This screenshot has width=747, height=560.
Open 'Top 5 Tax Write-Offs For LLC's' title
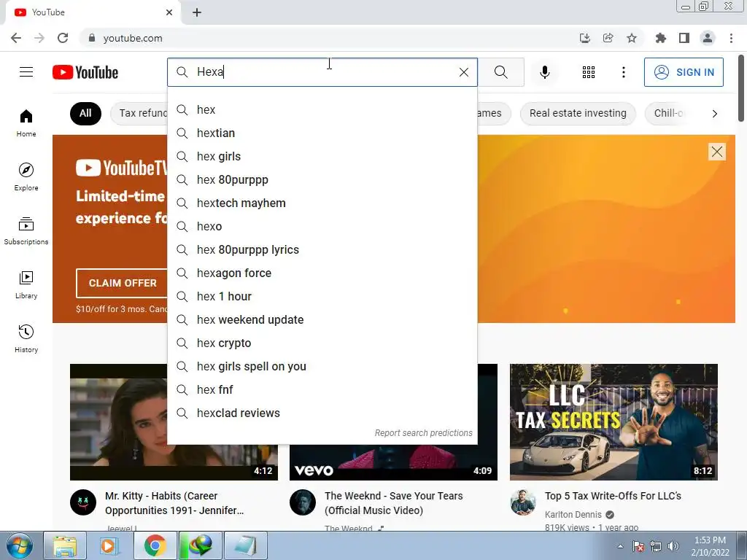point(613,496)
